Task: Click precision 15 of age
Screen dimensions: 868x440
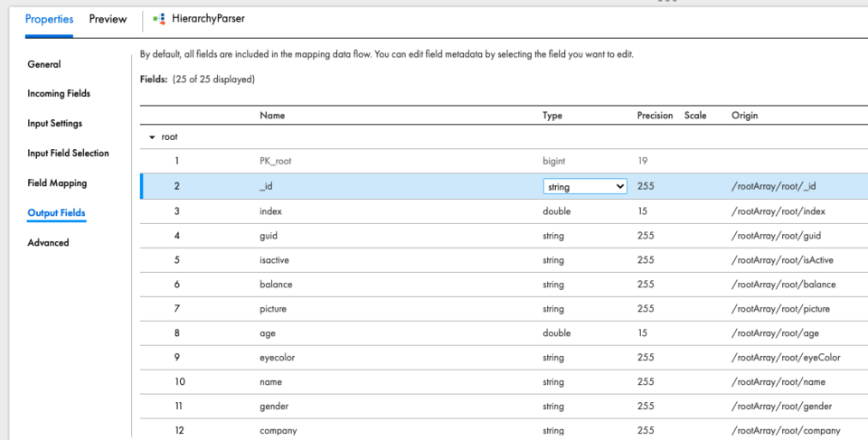Action: pyautogui.click(x=642, y=333)
